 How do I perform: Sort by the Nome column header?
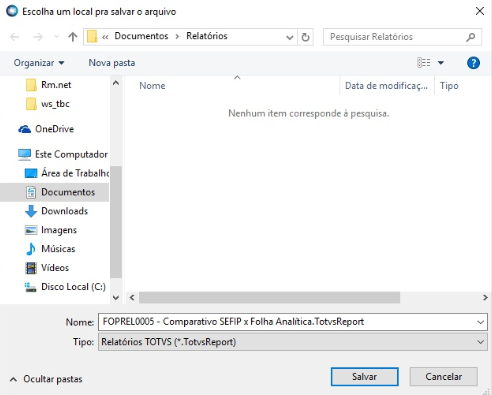click(152, 86)
